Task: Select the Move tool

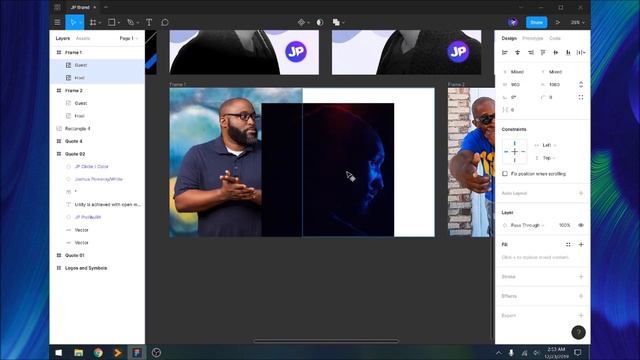Action: click(x=73, y=22)
